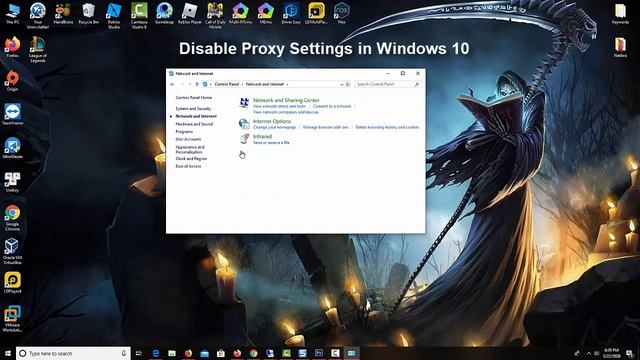Click View network status and tasks

[x=279, y=106]
